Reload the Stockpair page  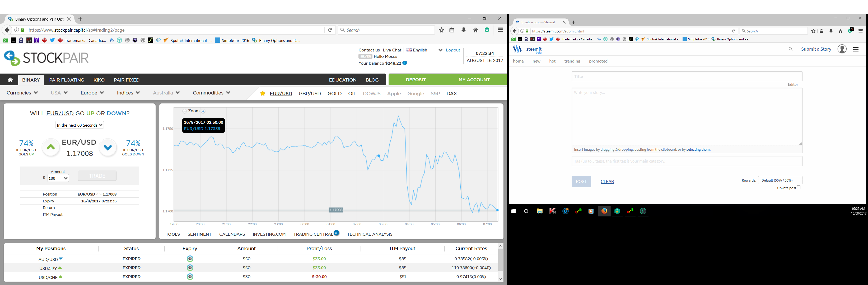coord(330,30)
